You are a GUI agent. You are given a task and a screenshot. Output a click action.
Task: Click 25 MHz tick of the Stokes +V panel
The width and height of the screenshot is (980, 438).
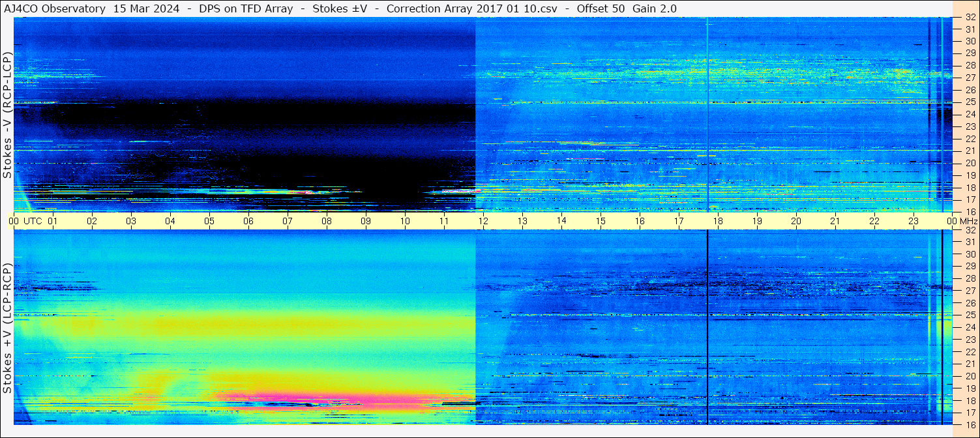click(970, 315)
